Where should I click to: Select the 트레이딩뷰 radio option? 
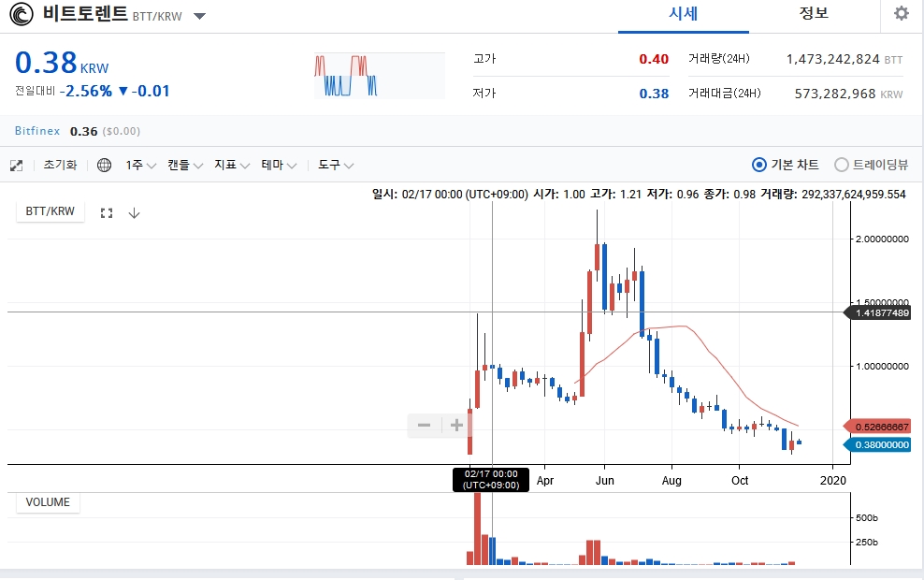click(842, 165)
